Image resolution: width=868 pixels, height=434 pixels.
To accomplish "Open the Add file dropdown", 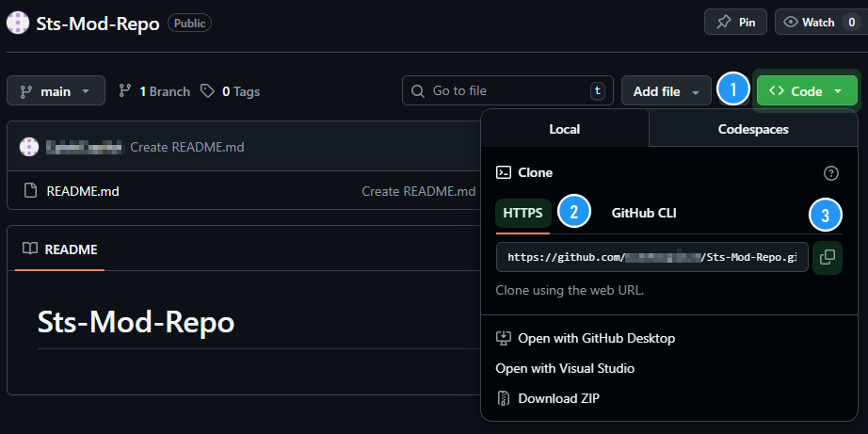I will coord(666,90).
